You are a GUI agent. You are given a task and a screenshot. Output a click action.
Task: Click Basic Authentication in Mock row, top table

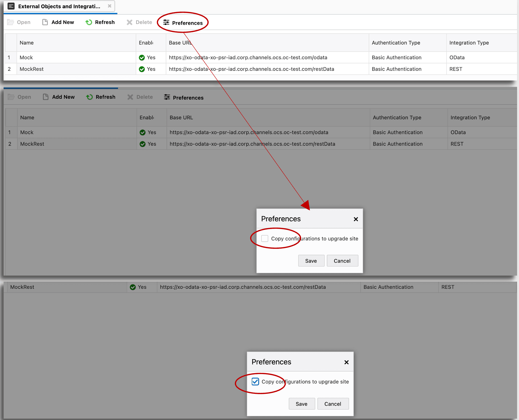[x=397, y=57]
